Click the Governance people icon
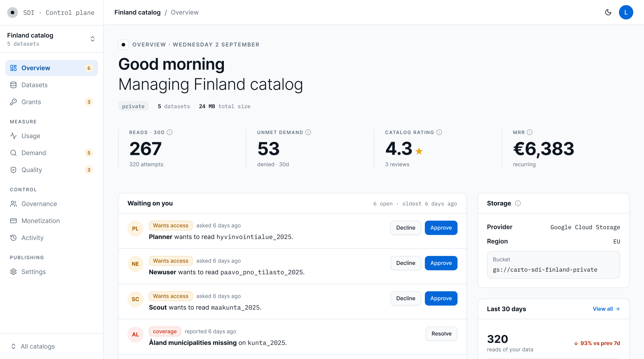The image size is (644, 359). coord(13,204)
